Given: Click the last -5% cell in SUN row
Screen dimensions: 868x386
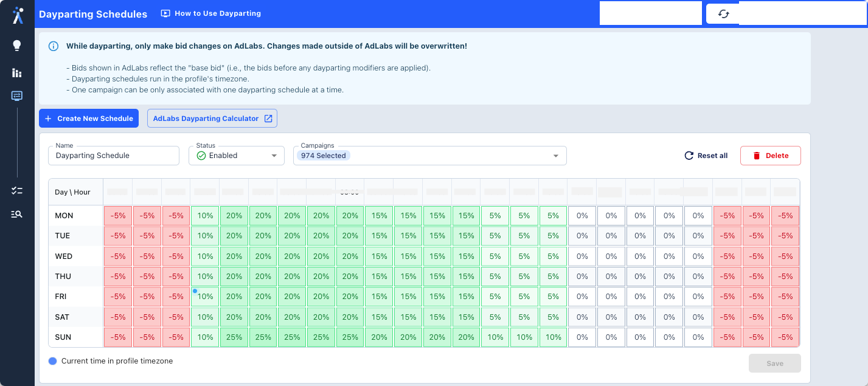Looking at the screenshot, I should (785, 337).
